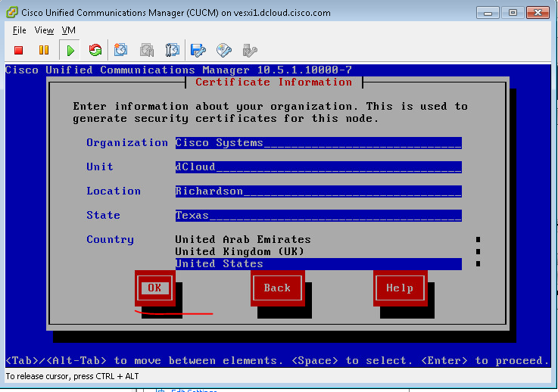Click the Location field containing Richardson
The width and height of the screenshot is (558, 392).
[319, 191]
